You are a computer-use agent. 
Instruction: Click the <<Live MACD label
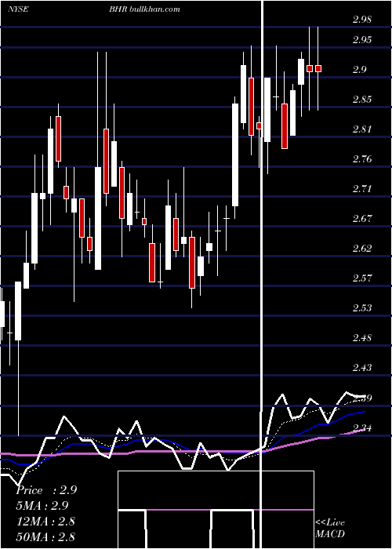[330, 528]
